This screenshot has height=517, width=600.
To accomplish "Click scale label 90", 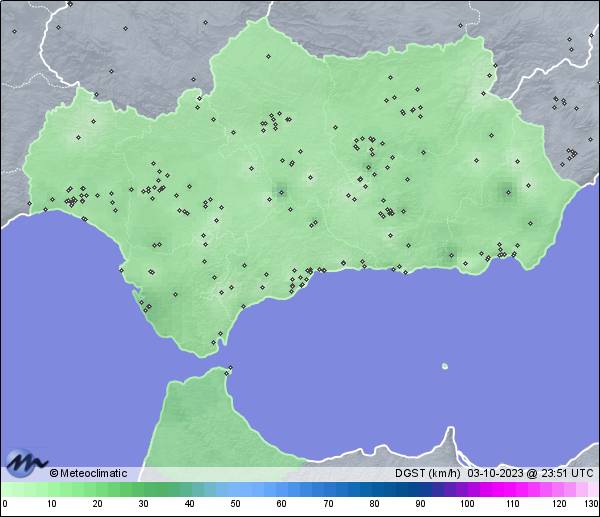I will (x=420, y=504).
